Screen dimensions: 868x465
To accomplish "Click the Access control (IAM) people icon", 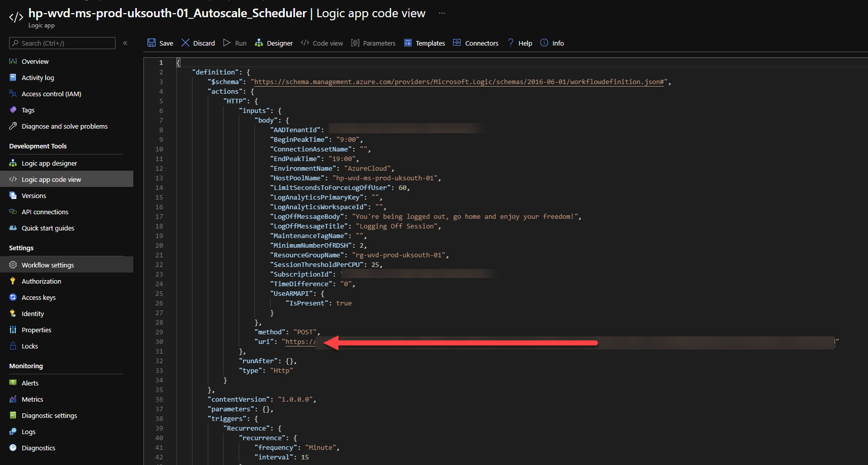I will (x=13, y=94).
